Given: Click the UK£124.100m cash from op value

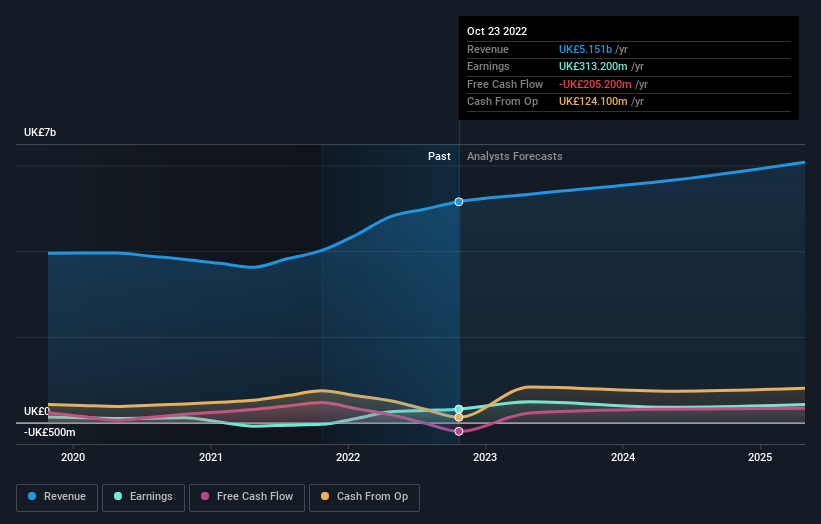Looking at the screenshot, I should click(593, 102).
